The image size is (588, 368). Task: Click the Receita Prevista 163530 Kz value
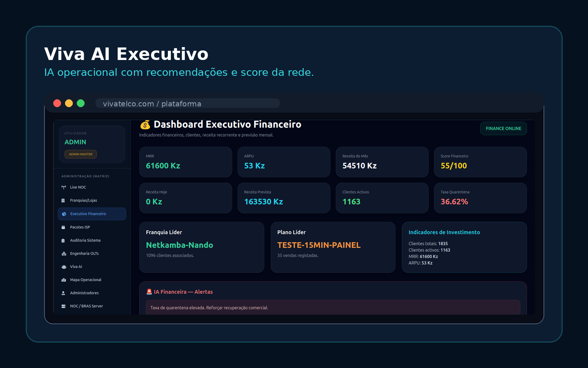pyautogui.click(x=263, y=202)
